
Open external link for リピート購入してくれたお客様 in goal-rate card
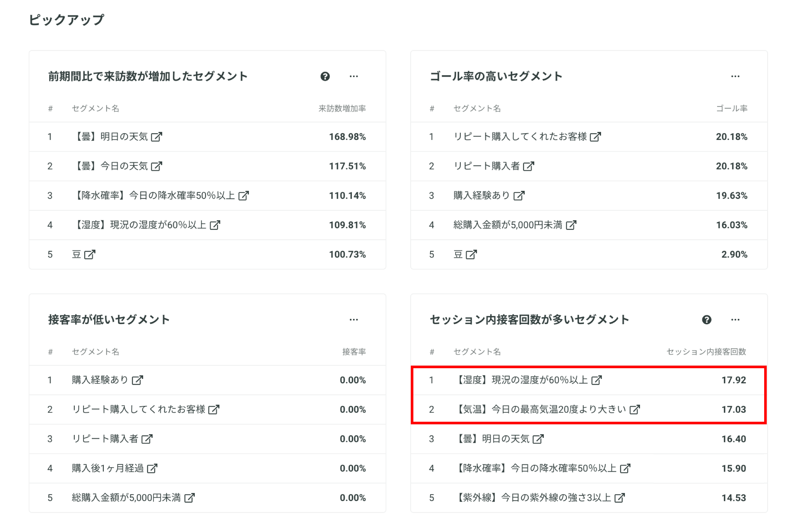595,137
